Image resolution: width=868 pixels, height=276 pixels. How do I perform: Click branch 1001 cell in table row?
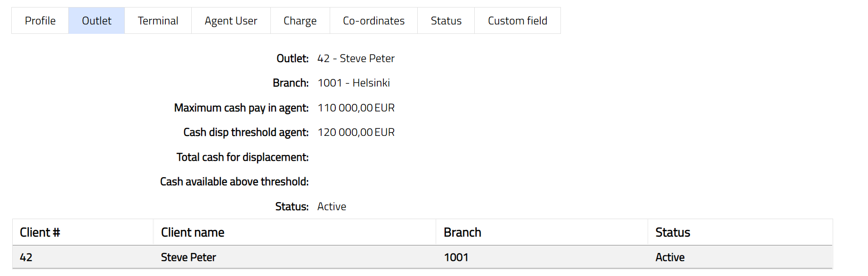[456, 257]
